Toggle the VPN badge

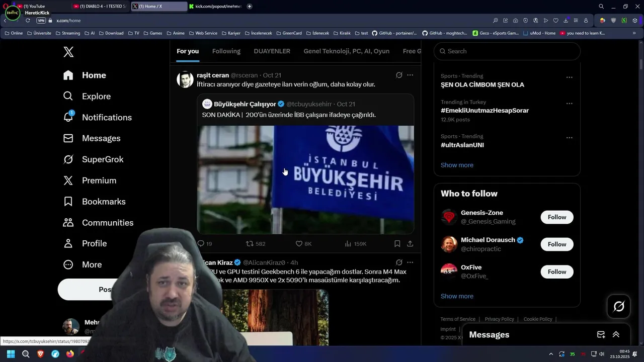click(41, 21)
